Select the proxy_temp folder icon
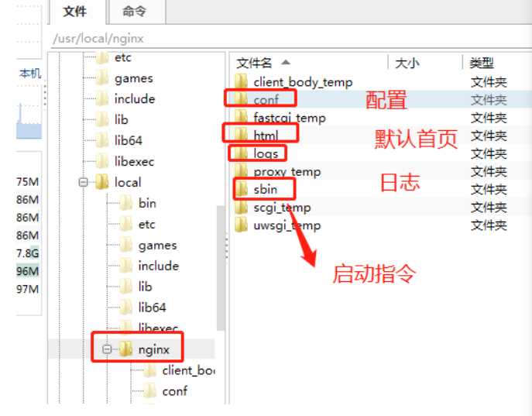This screenshot has width=532, height=416. tap(242, 170)
